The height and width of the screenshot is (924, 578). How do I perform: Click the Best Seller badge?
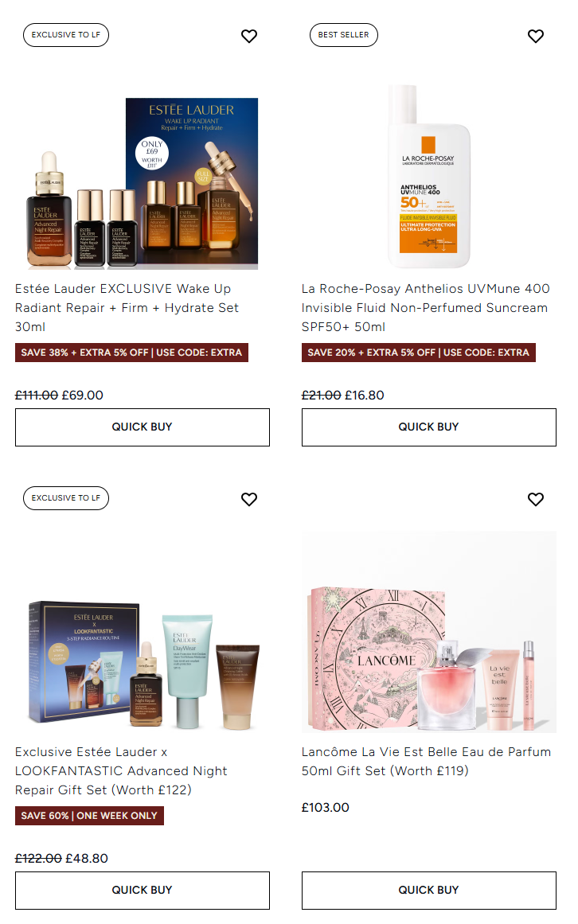pyautogui.click(x=343, y=35)
